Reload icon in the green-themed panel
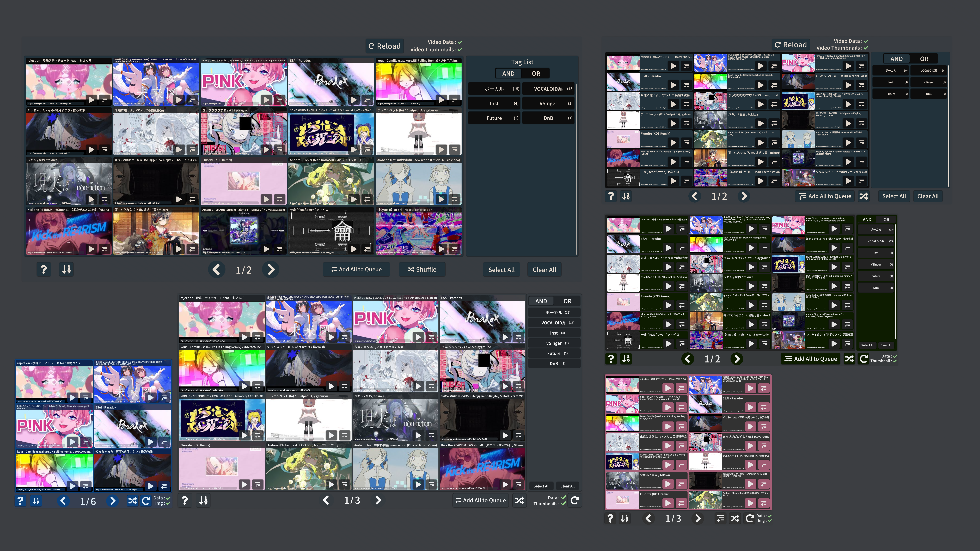 coord(864,359)
